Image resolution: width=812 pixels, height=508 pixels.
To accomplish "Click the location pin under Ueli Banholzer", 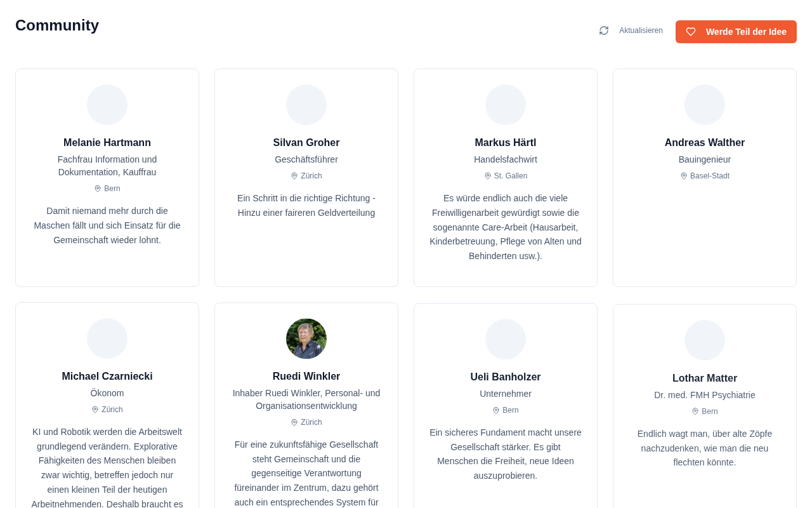I will click(496, 410).
